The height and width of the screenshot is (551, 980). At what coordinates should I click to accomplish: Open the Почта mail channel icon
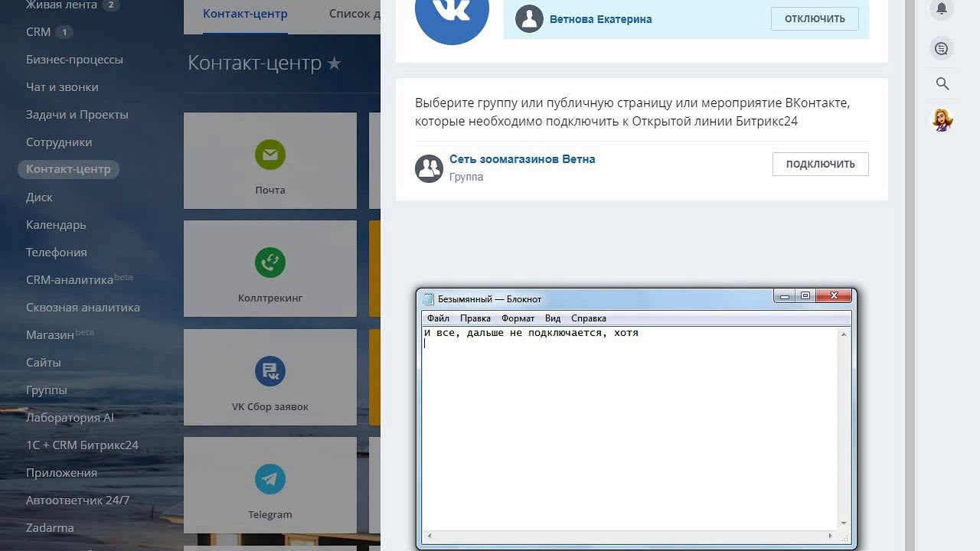[x=270, y=155]
